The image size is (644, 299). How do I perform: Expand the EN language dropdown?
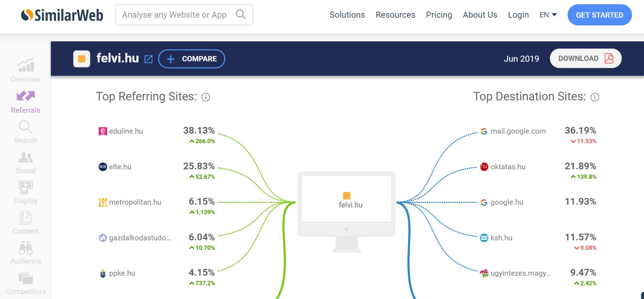click(548, 15)
